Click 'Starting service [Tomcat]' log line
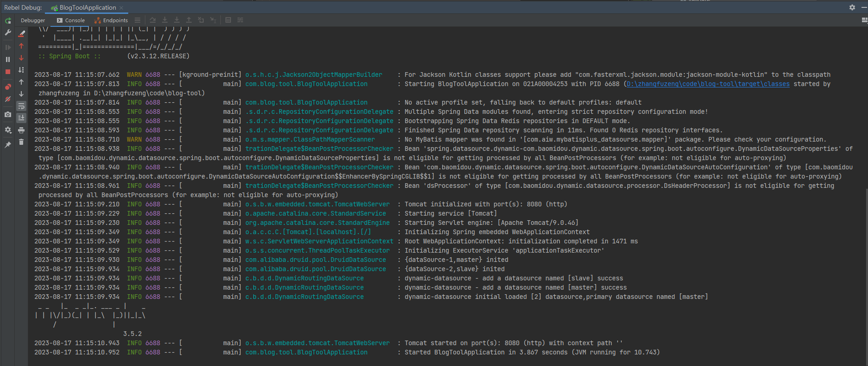The width and height of the screenshot is (868, 366). coord(450,213)
